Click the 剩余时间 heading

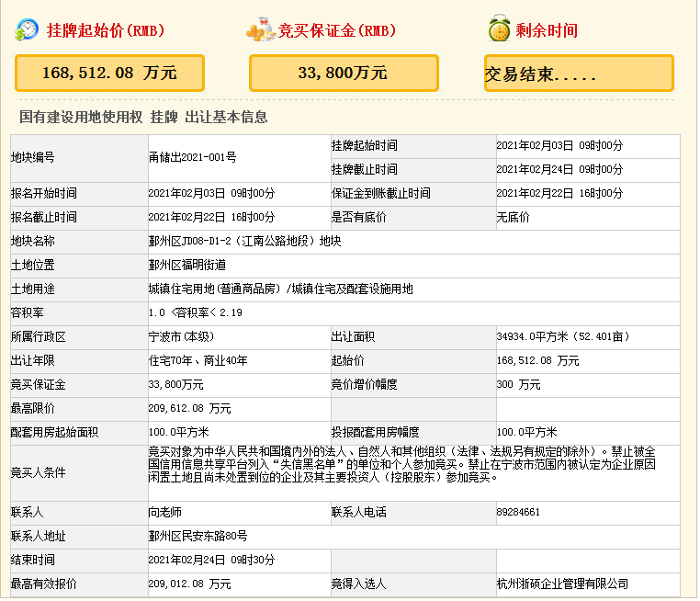pos(547,30)
